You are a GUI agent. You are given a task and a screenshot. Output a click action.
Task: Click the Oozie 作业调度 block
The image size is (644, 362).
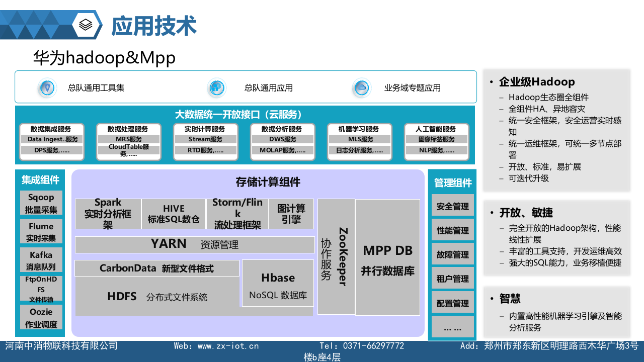(x=41, y=317)
